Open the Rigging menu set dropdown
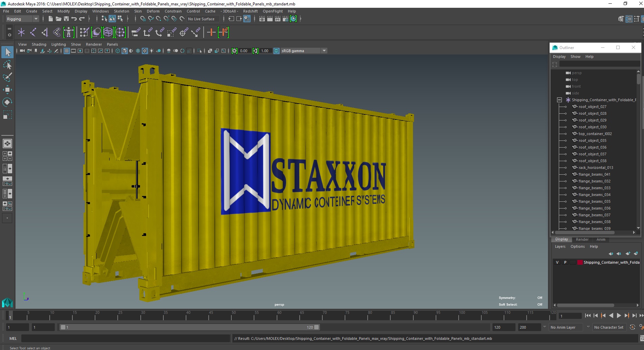This screenshot has width=644, height=350. [x=22, y=19]
